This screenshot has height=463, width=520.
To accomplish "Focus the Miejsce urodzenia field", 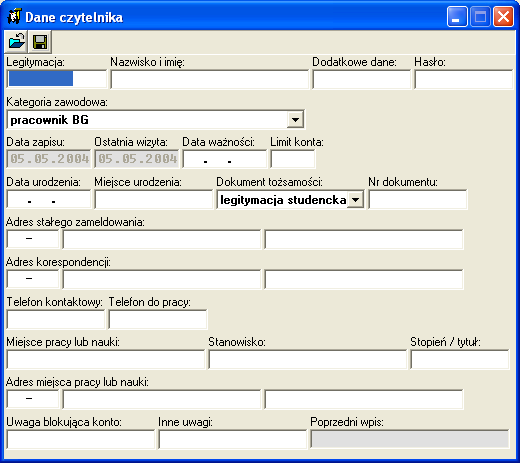I will pyautogui.click(x=153, y=199).
